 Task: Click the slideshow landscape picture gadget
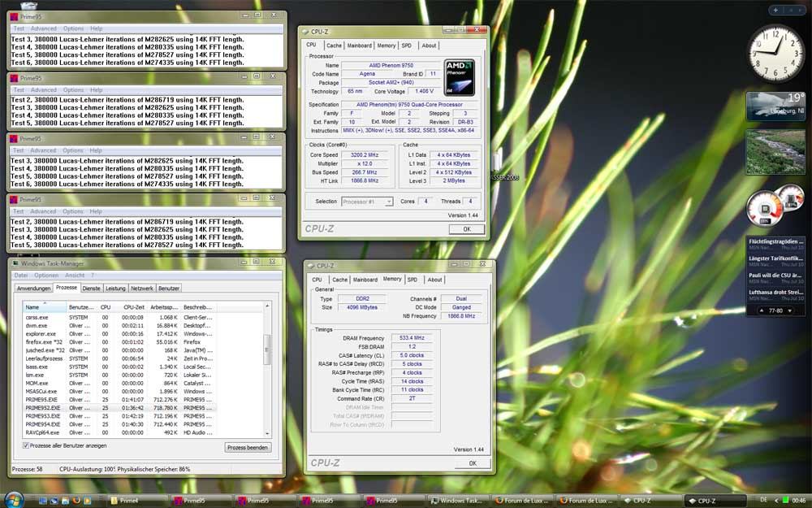coord(775,152)
